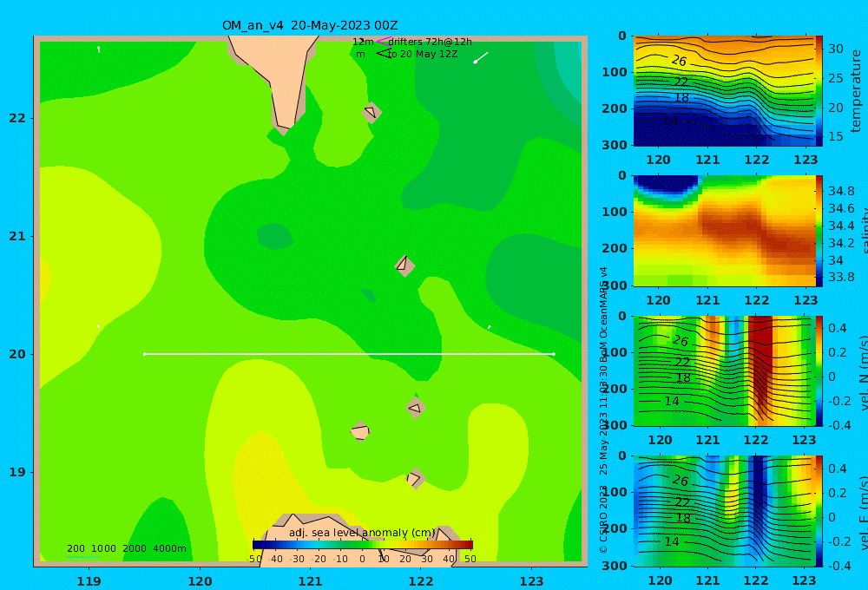Click the 0.4 tick on vel. N colorbar
Screen dimensions: 868x590
point(838,328)
